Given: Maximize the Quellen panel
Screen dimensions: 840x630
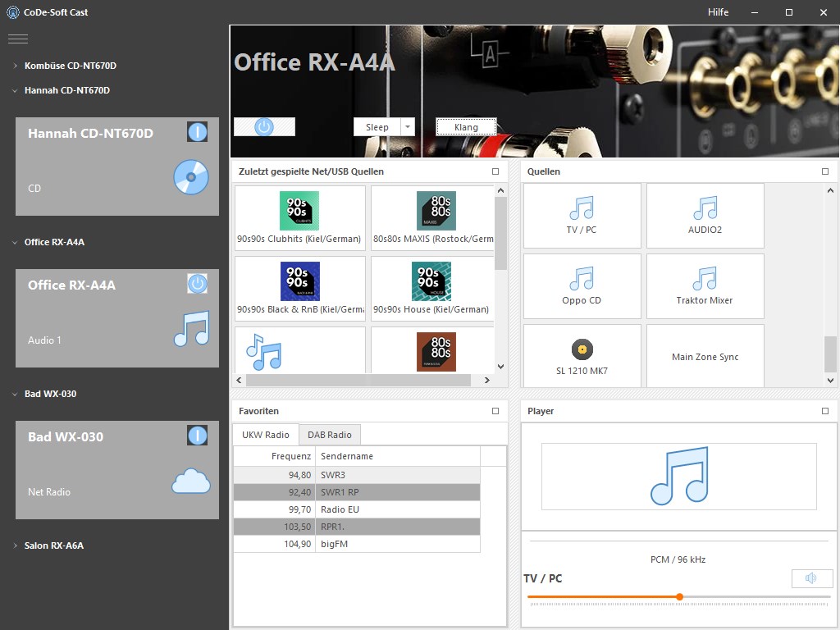Looking at the screenshot, I should (825, 171).
